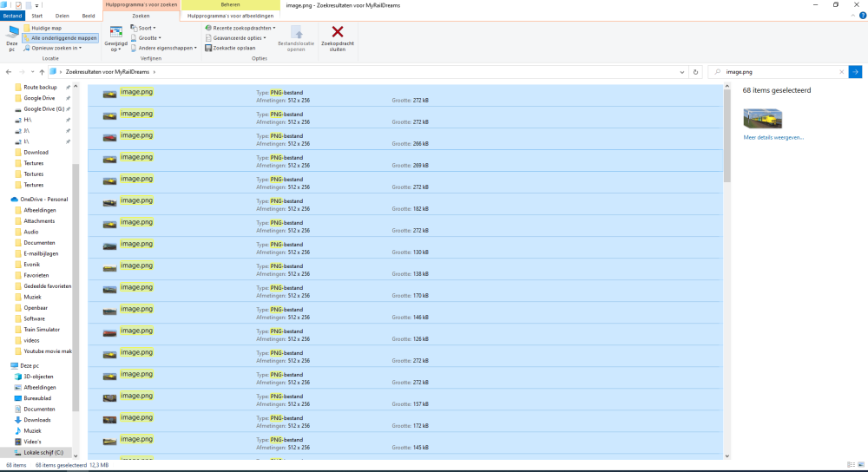Click the blue search arrow button
Image resolution: width=868 pixels, height=472 pixels.
pos(855,71)
